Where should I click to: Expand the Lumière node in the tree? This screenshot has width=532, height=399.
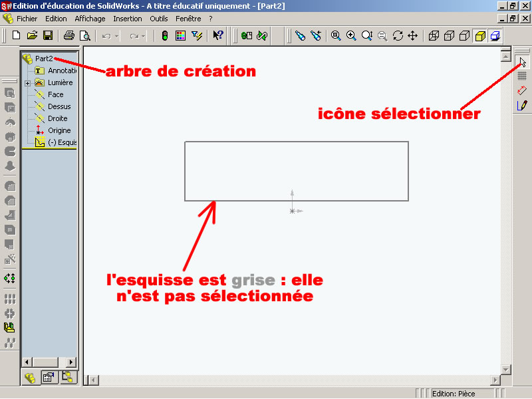[x=27, y=83]
